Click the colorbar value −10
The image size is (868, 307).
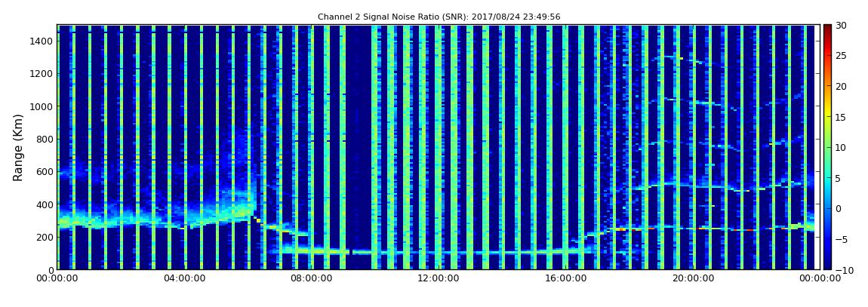844,269
